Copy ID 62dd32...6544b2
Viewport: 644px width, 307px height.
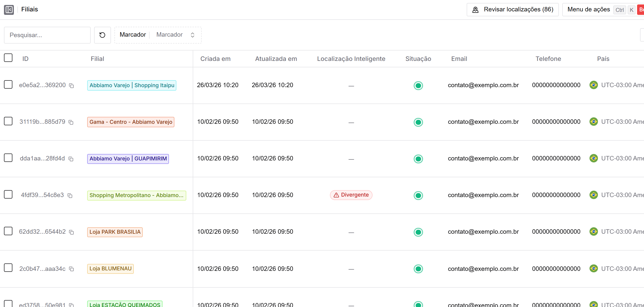pyautogui.click(x=72, y=232)
